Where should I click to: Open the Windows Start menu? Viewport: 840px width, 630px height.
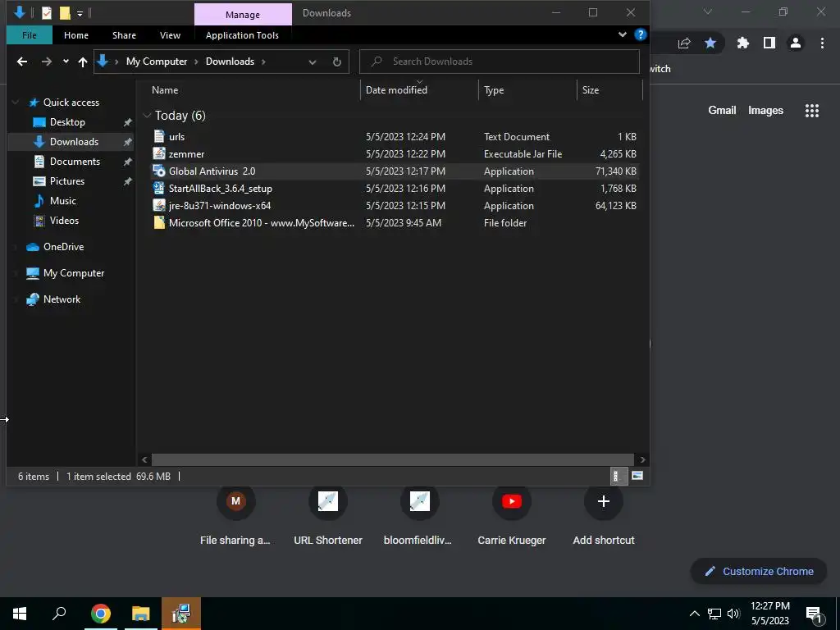[x=20, y=614]
